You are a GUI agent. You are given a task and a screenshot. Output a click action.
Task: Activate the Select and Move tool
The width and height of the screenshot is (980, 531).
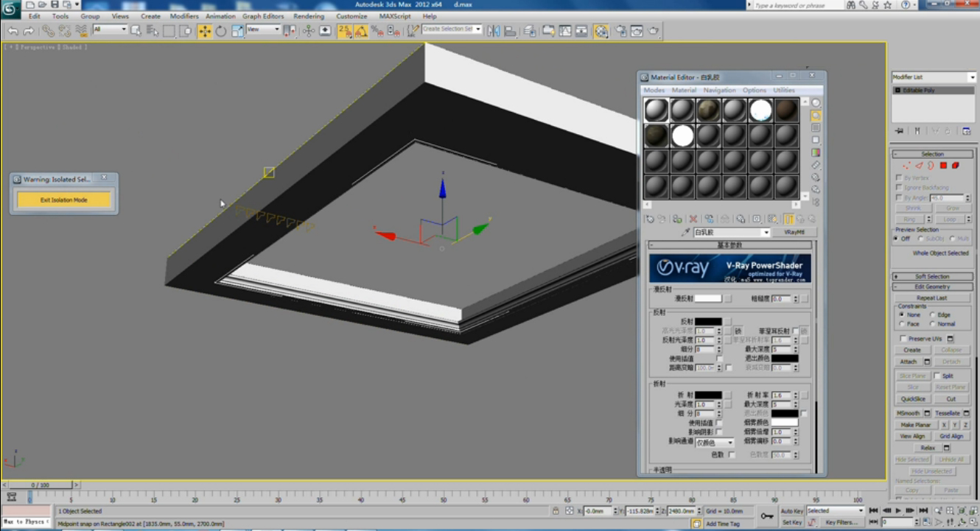tap(205, 31)
